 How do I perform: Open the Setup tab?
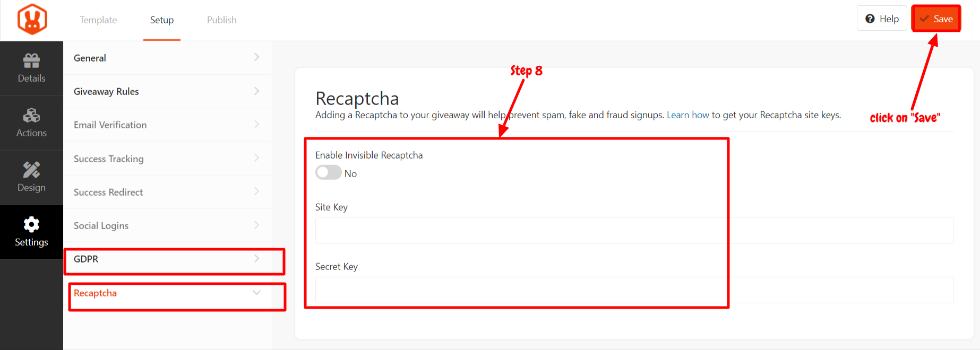(x=162, y=20)
